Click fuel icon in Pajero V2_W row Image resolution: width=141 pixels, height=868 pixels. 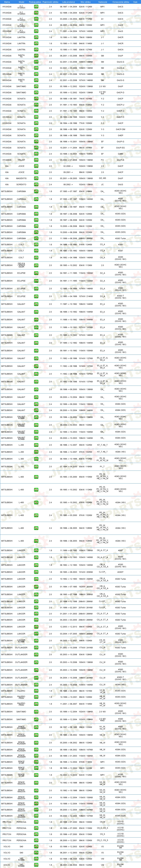[x=36, y=691]
